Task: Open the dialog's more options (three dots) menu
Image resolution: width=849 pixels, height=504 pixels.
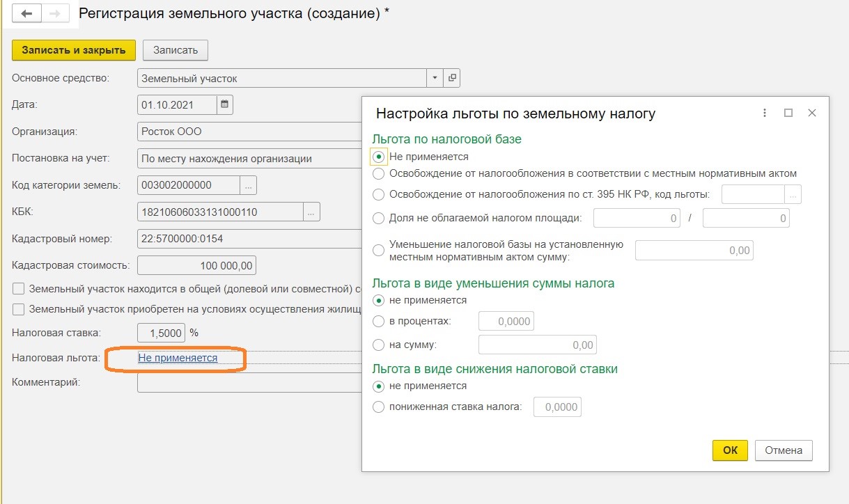Action: (x=765, y=113)
